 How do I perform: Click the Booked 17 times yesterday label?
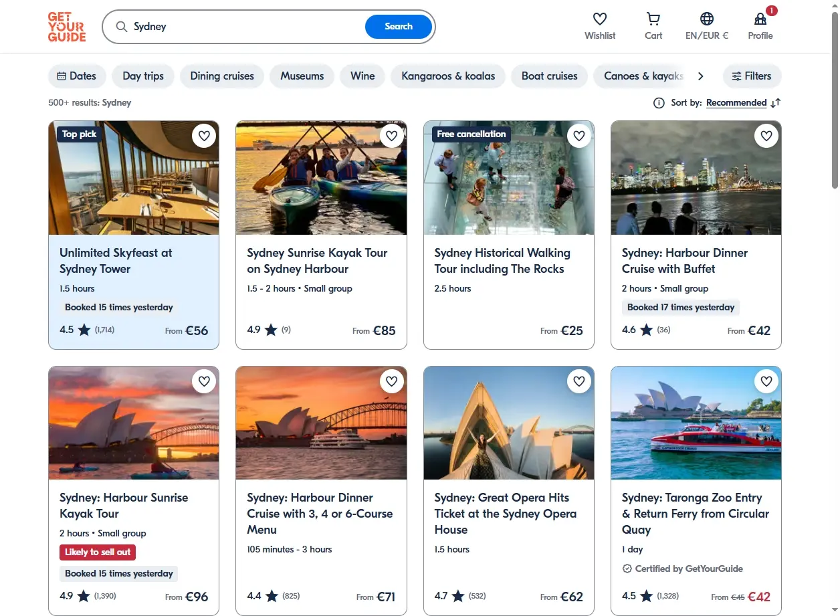pos(681,308)
